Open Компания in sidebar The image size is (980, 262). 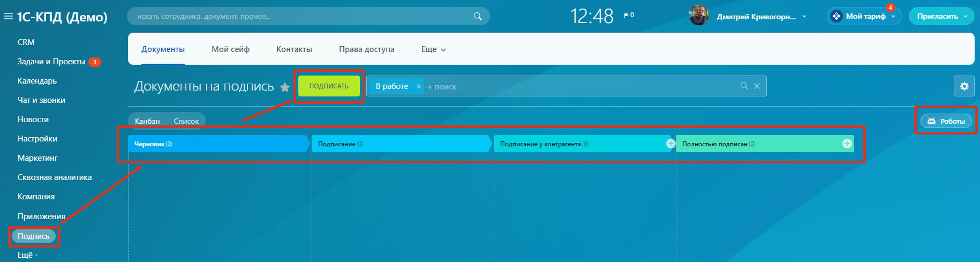tap(36, 197)
